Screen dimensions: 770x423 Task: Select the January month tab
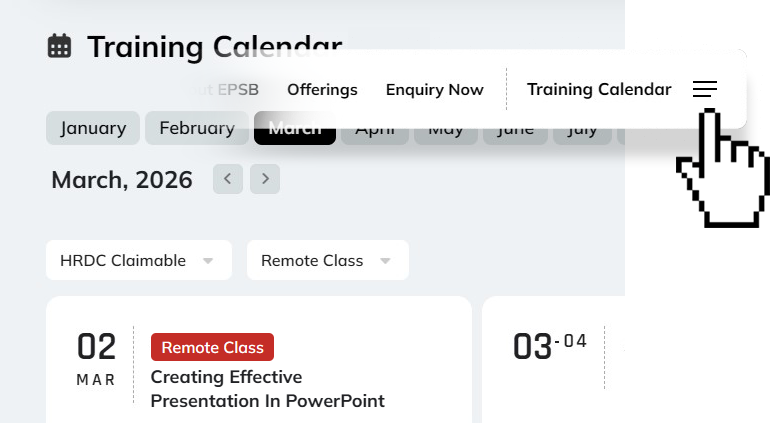(93, 128)
